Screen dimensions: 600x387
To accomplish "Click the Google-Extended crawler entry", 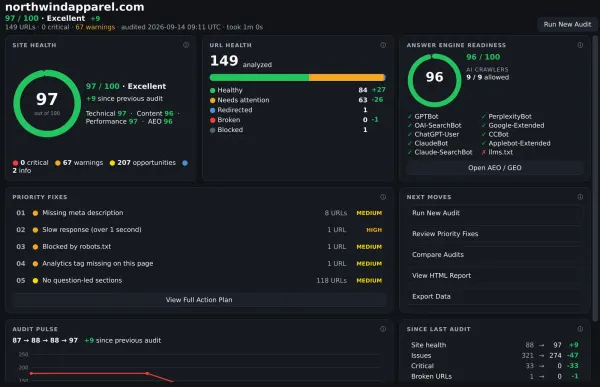I will [x=513, y=126].
